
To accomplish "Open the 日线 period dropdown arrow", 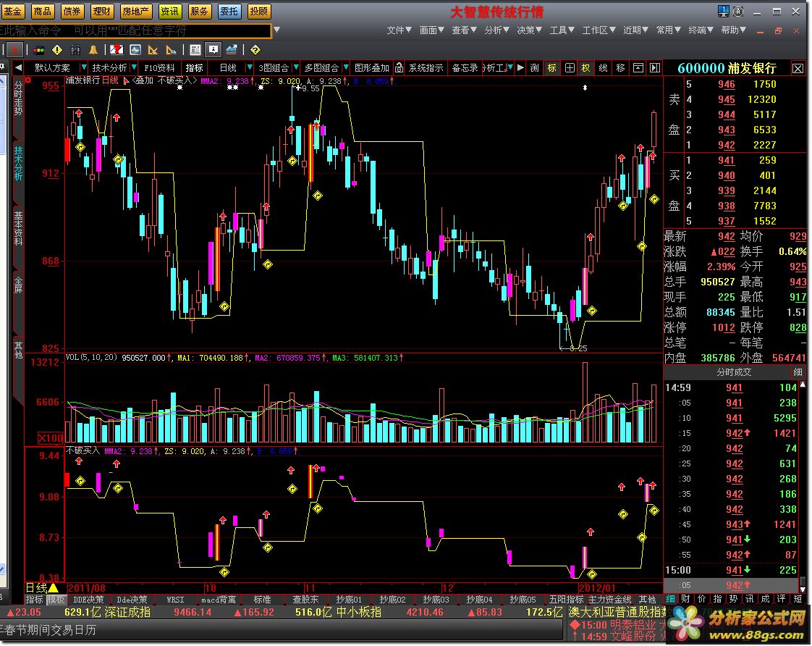I will click(x=249, y=68).
